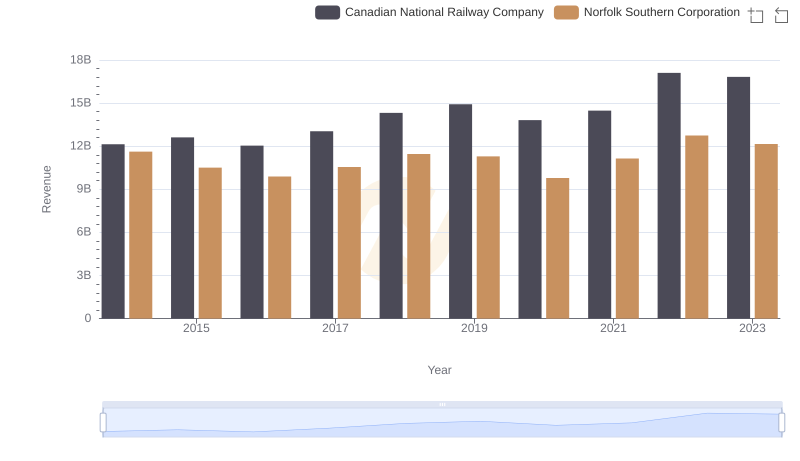Click Canadian National bar for 2016
This screenshot has height=461, width=800.
[252, 232]
